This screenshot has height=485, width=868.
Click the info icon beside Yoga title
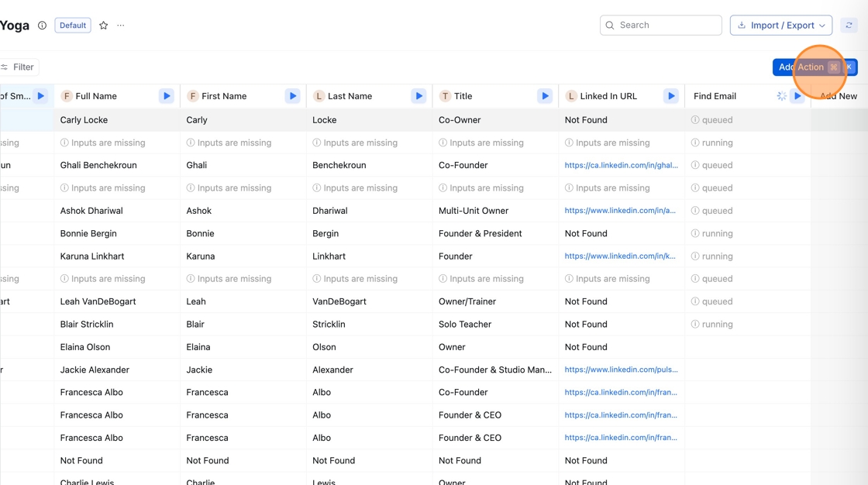pos(42,26)
